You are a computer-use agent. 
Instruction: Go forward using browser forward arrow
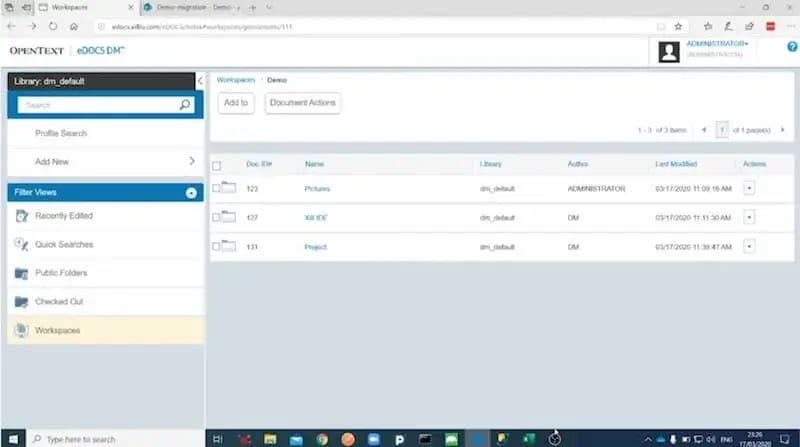pos(32,26)
